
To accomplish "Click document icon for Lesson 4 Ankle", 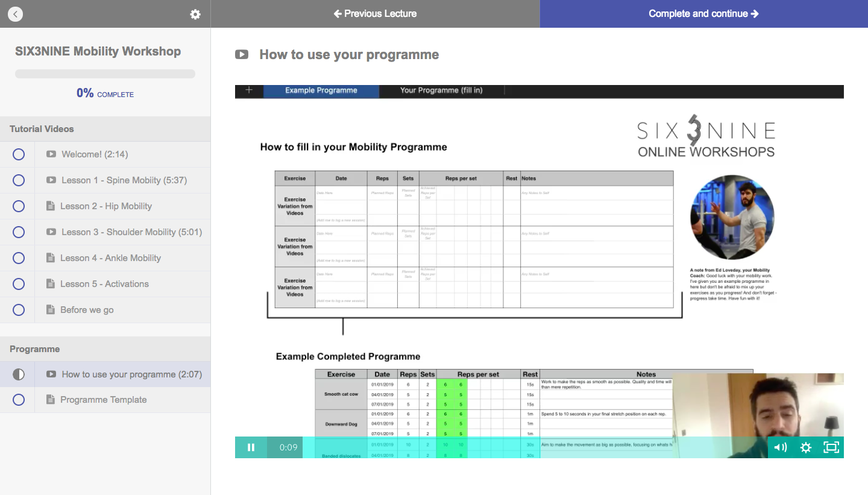I will pos(51,258).
